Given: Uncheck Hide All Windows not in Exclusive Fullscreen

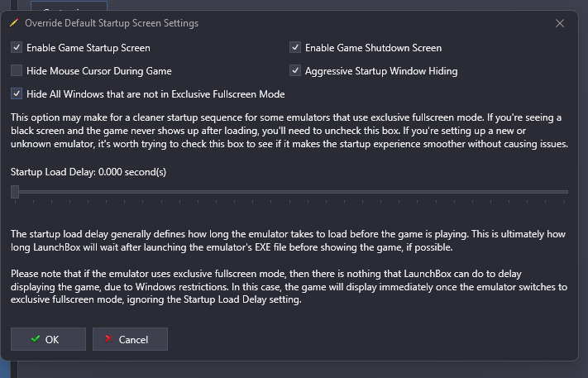Looking at the screenshot, I should (x=17, y=93).
